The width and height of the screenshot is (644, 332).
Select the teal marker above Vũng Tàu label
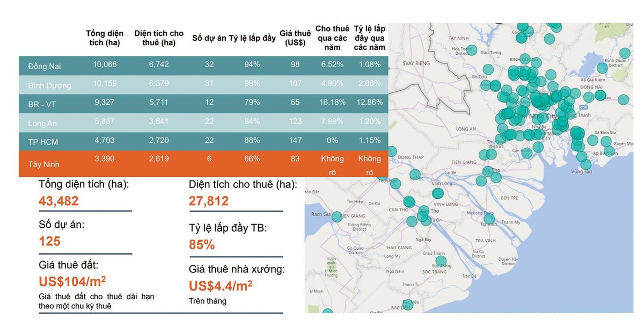[x=586, y=164]
